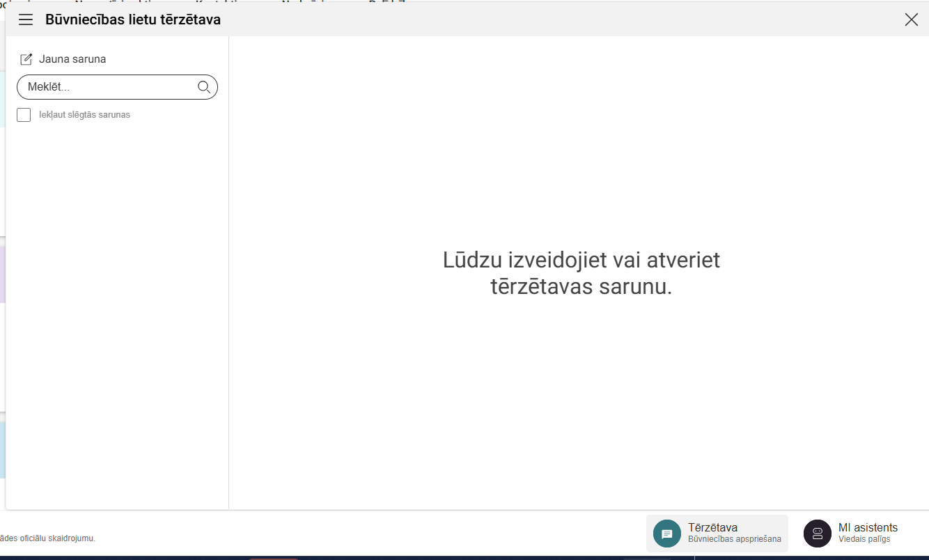929x560 pixels.
Task: Select the teal Tērzētava chat bubble icon
Action: click(666, 533)
